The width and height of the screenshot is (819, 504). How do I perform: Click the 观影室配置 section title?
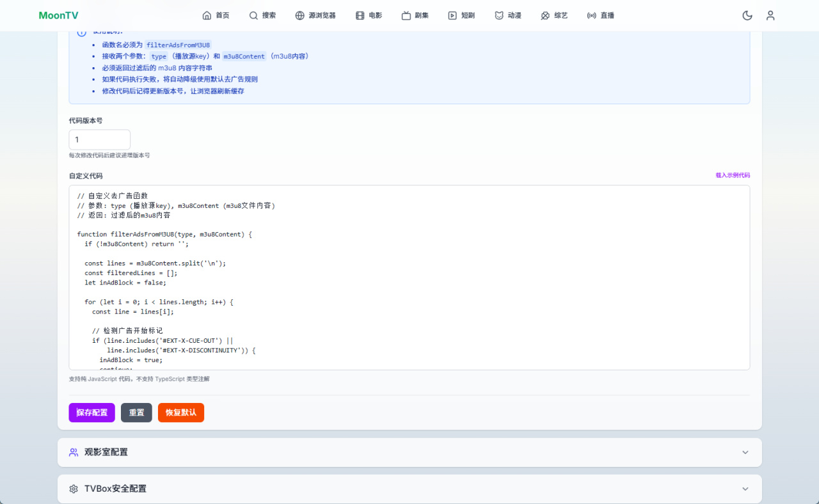coord(106,452)
